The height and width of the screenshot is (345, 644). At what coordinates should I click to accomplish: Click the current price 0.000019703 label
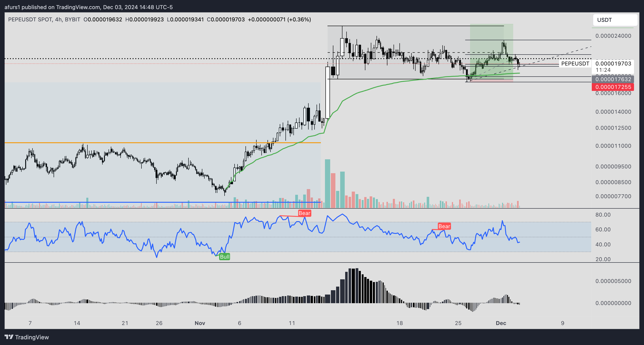point(613,64)
